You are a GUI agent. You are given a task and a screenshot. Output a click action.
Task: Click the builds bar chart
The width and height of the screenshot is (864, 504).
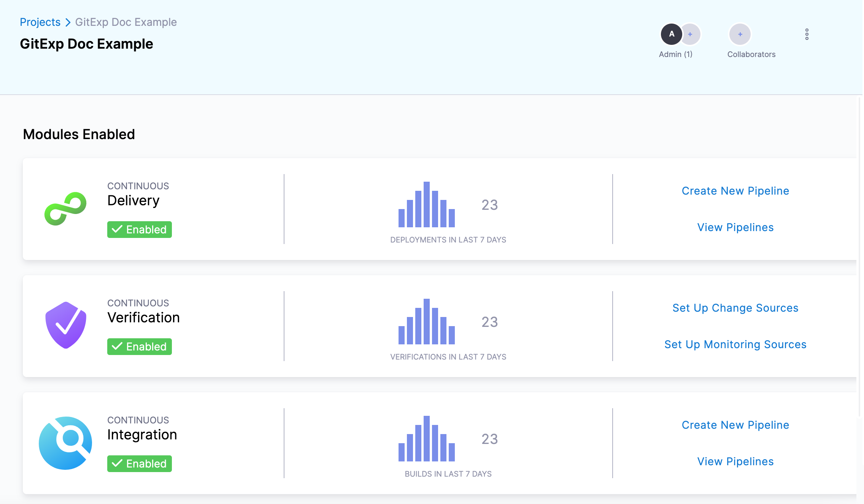(427, 439)
